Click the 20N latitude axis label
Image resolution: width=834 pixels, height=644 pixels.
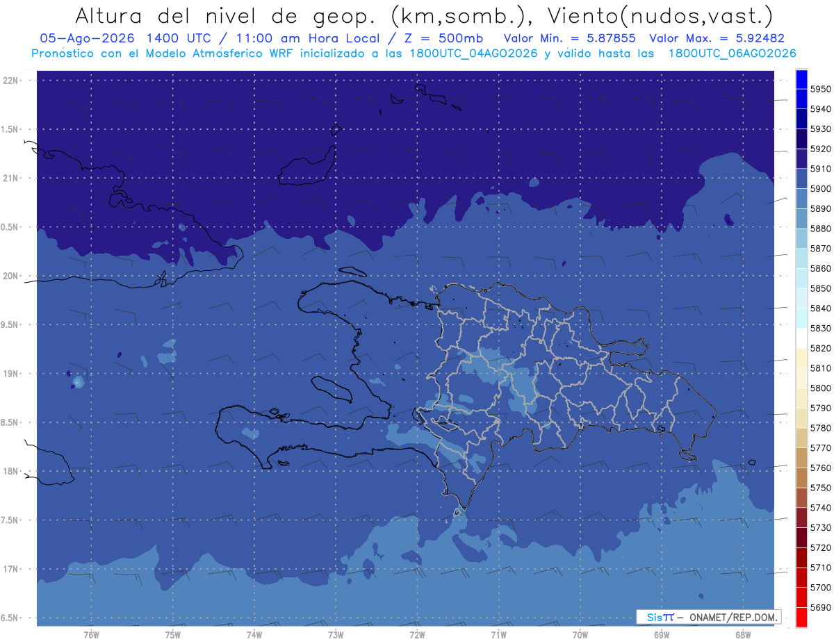tap(11, 276)
